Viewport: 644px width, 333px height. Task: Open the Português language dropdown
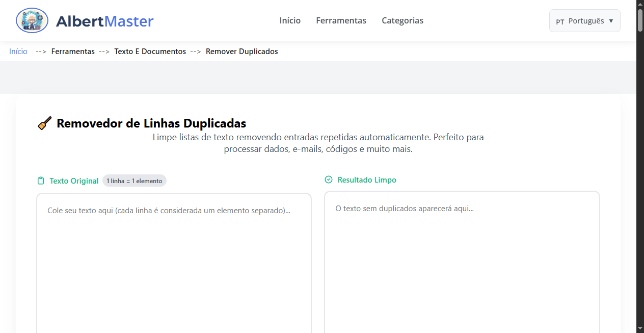584,20
